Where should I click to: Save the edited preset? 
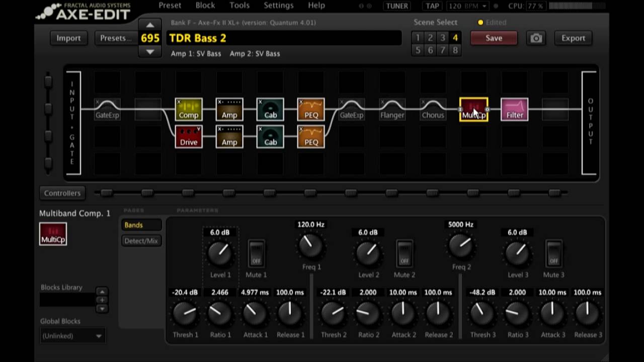[494, 38]
